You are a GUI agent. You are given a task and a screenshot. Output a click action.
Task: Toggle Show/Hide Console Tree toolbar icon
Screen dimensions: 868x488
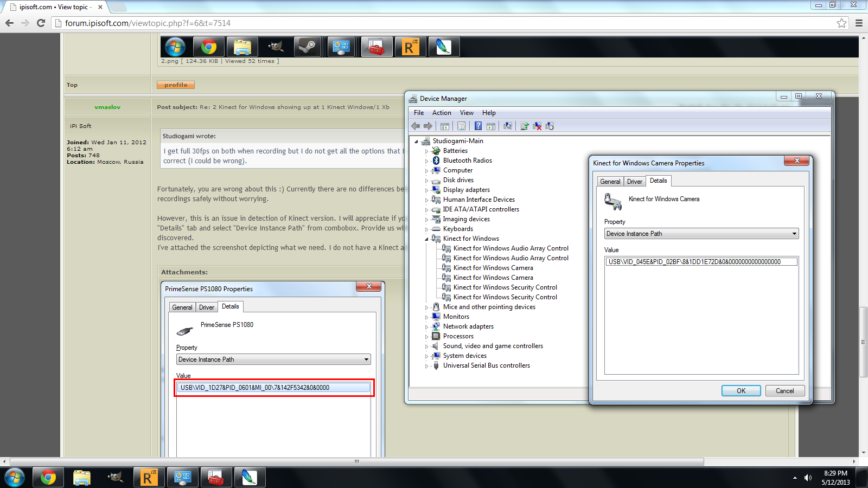pyautogui.click(x=445, y=126)
